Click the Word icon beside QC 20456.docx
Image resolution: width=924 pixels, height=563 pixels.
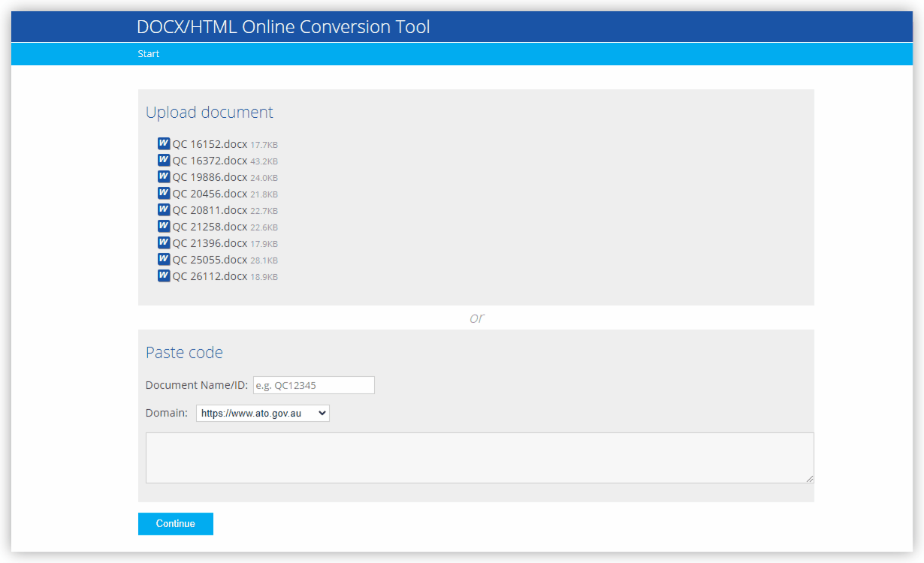pyautogui.click(x=164, y=194)
